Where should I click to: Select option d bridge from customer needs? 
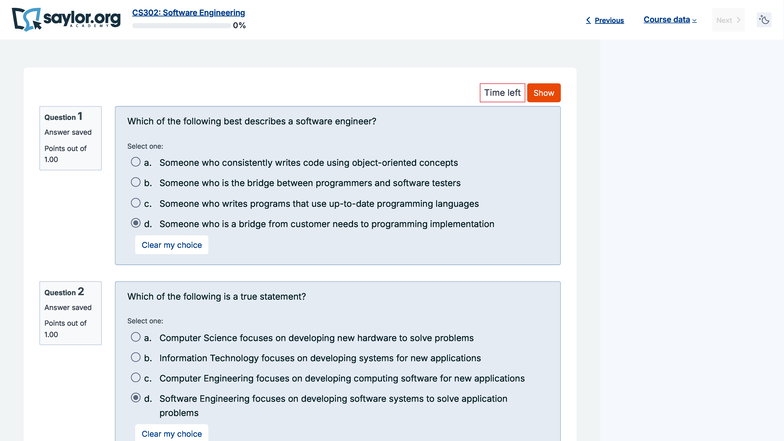click(136, 224)
